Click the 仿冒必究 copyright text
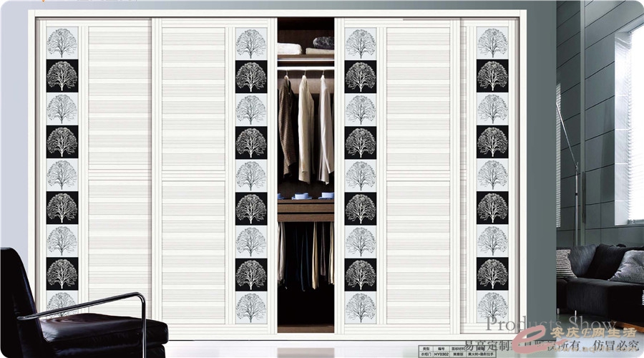 (614, 347)
